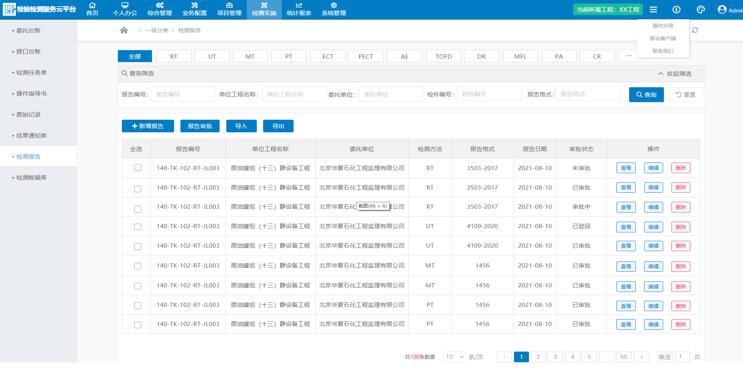Go to page 50 in pagination

624,357
